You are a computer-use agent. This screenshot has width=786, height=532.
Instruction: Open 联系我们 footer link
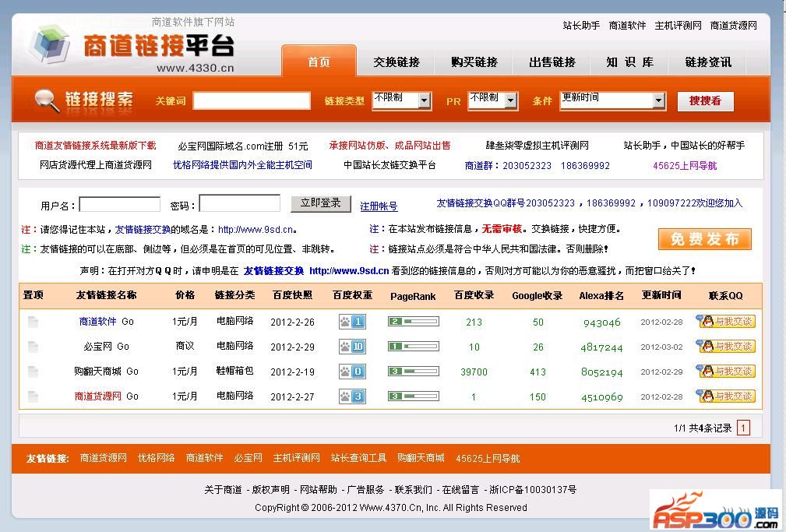(x=413, y=489)
